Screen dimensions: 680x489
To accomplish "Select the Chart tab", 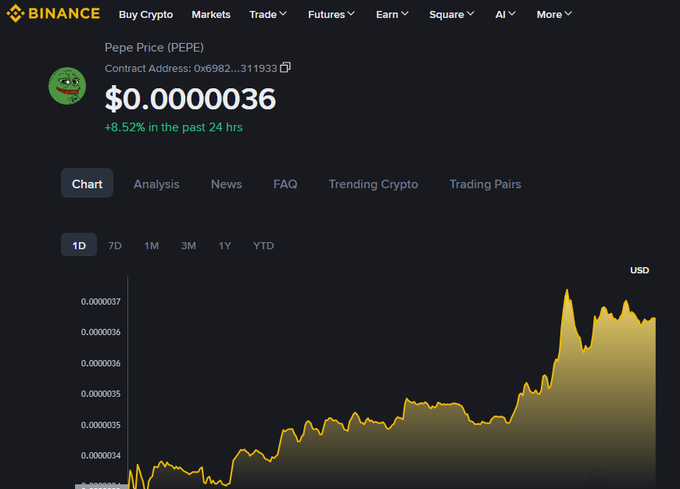I will pyautogui.click(x=87, y=183).
